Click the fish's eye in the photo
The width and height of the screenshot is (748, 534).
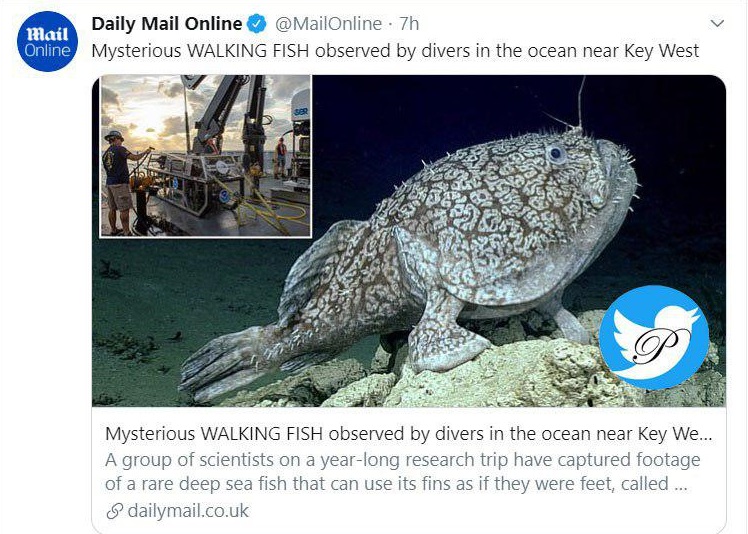click(556, 153)
